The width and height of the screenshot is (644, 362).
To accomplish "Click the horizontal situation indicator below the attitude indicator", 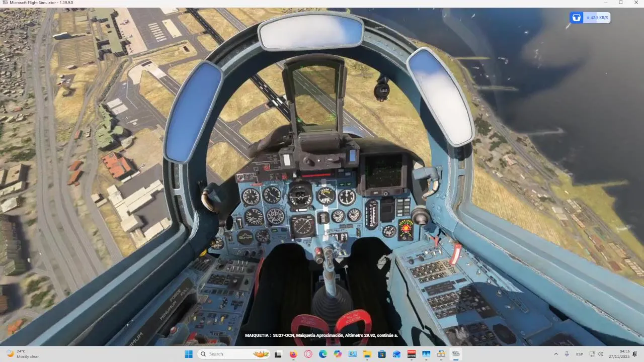I will pos(303,226).
